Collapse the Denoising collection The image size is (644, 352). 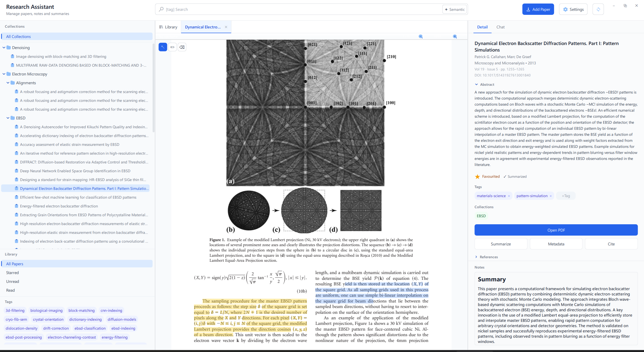click(x=4, y=48)
